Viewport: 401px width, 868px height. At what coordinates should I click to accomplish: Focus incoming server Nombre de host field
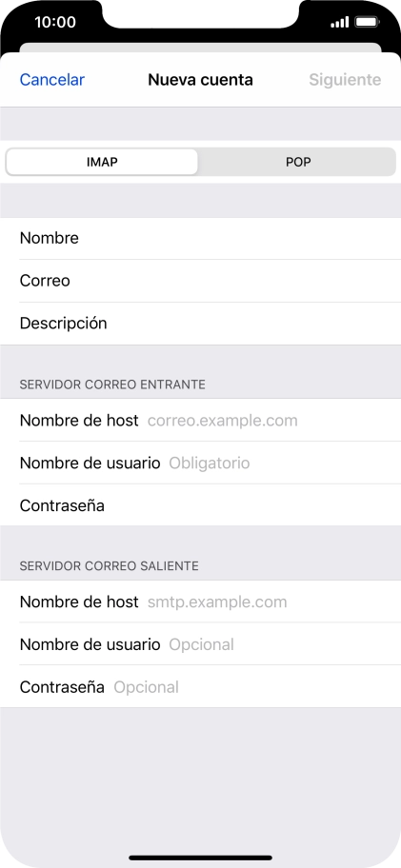pyautogui.click(x=200, y=420)
